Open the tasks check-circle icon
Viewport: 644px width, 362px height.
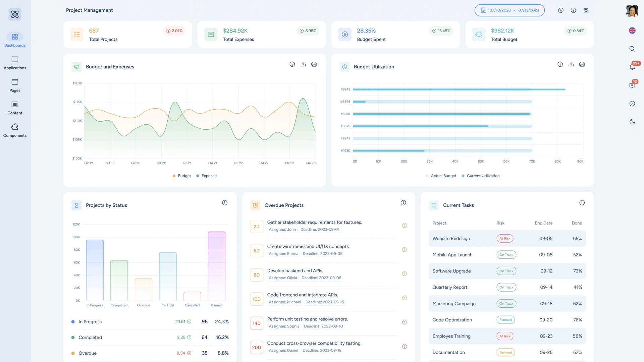(x=632, y=104)
